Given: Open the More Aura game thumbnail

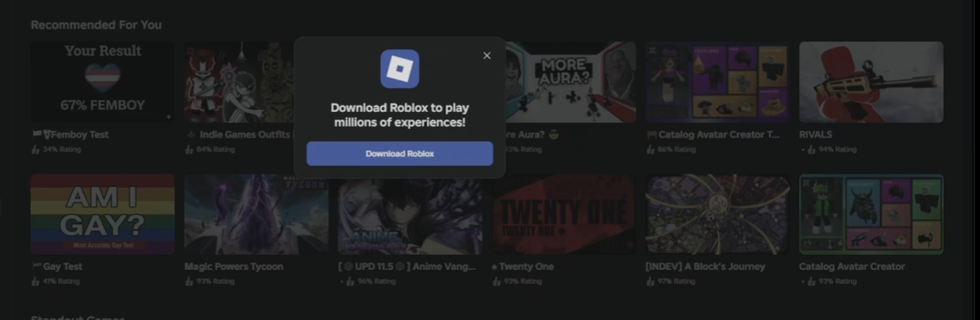Looking at the screenshot, I should coord(570,82).
